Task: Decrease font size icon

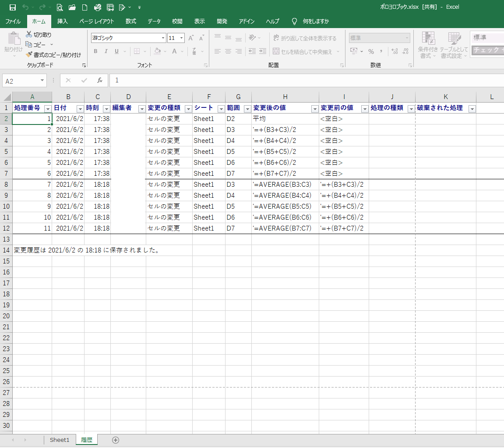Action: point(201,38)
